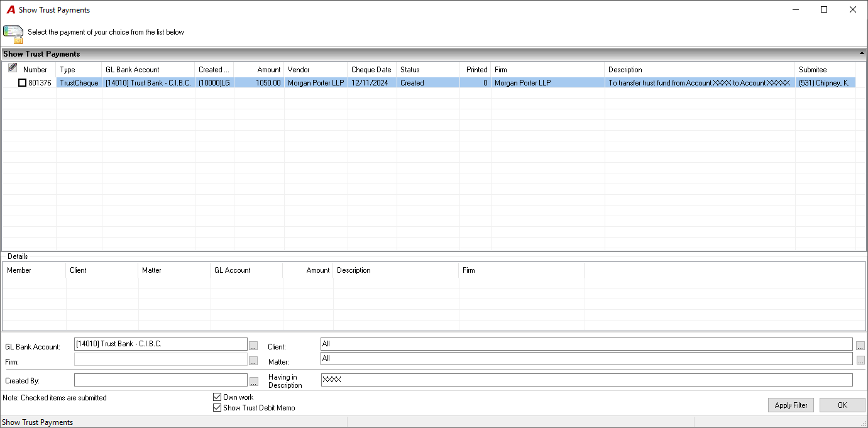
Task: Sort by the Status column header
Action: tap(428, 70)
